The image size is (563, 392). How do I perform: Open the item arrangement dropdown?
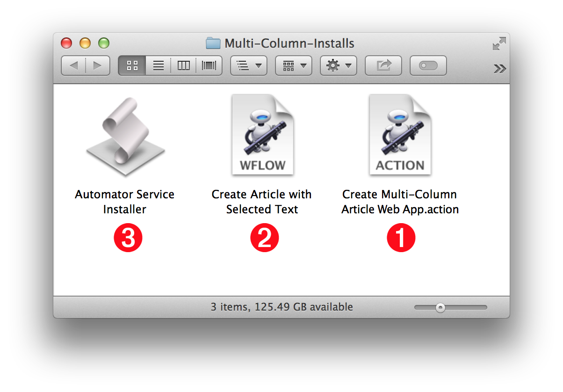(294, 65)
